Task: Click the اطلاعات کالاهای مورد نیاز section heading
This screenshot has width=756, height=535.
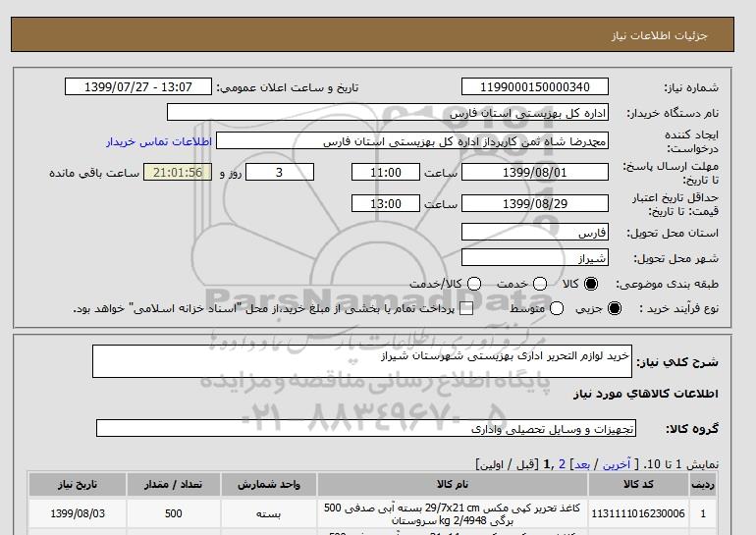Action: (x=646, y=394)
